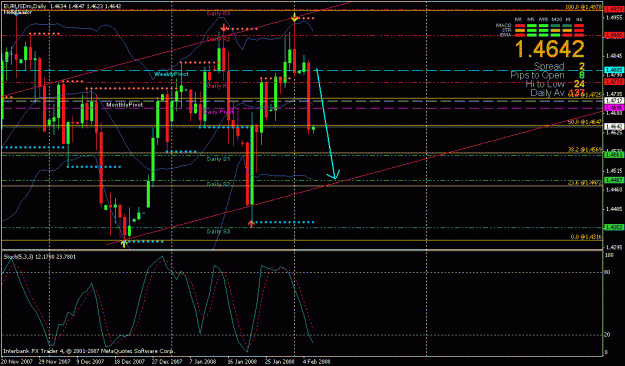
Task: Click the Daily S3 support label
Action: (218, 231)
